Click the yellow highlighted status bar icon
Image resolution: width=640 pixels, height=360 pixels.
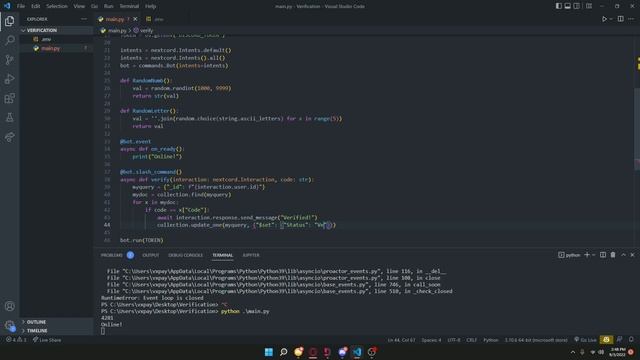click(x=606, y=340)
